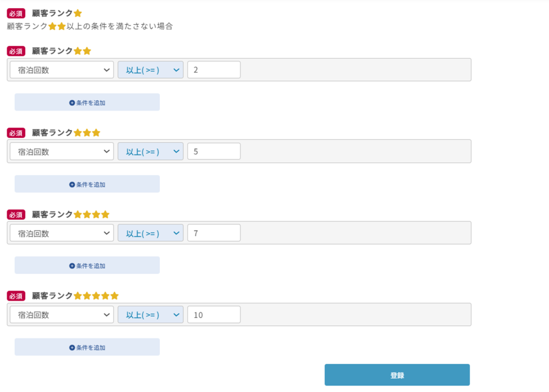
Task: Click the 必須 badge next to the three-star rank
Action: [16, 133]
